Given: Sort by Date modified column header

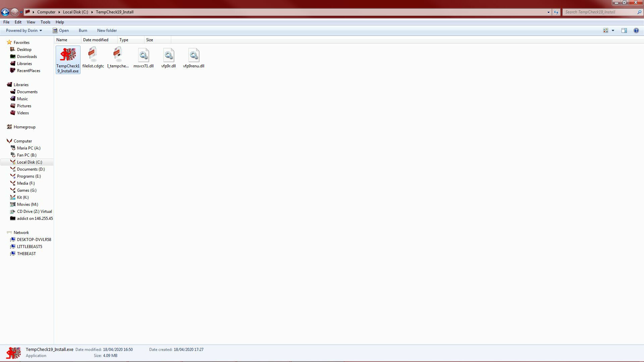Looking at the screenshot, I should [96, 40].
